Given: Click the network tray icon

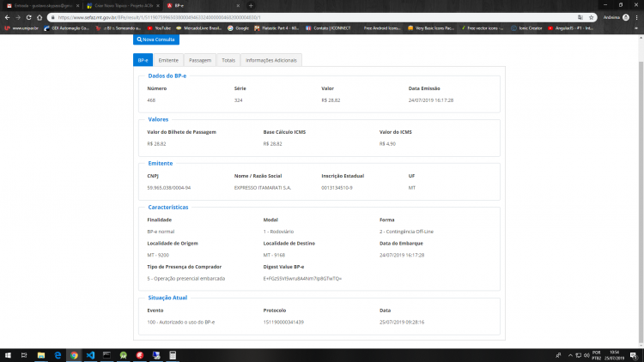Looking at the screenshot, I should pos(578,355).
